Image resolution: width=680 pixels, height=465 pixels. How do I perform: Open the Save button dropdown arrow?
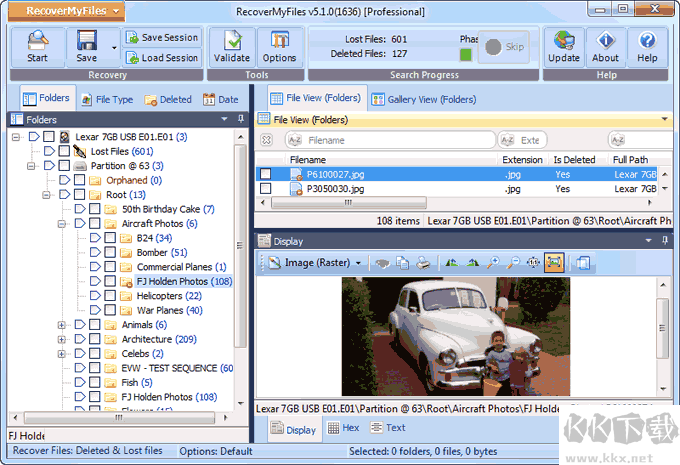tap(114, 46)
